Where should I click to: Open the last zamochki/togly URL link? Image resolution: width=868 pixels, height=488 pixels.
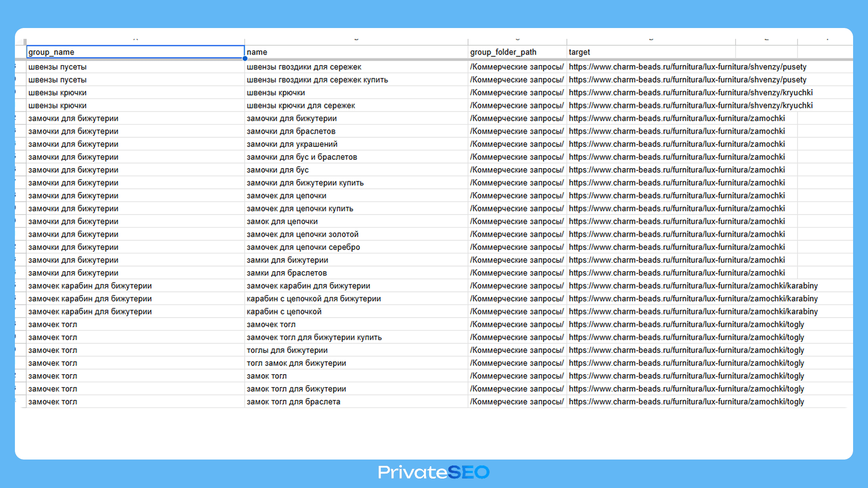[686, 402]
